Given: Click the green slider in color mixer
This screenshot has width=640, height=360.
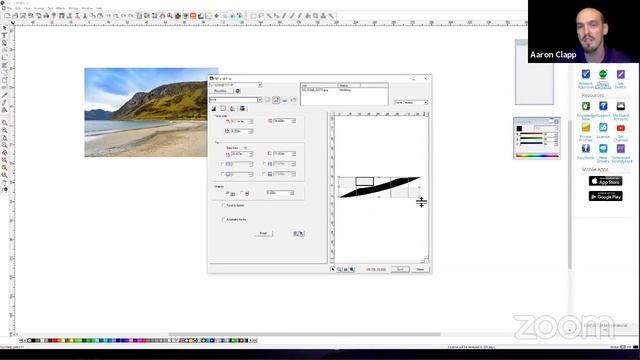Looking at the screenshot, I should (531, 139).
